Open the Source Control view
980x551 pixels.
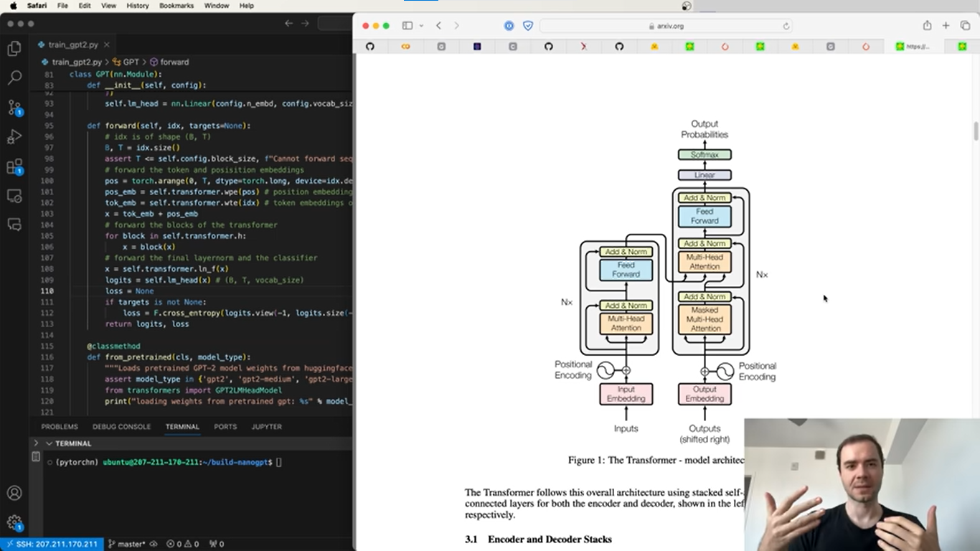click(x=14, y=108)
